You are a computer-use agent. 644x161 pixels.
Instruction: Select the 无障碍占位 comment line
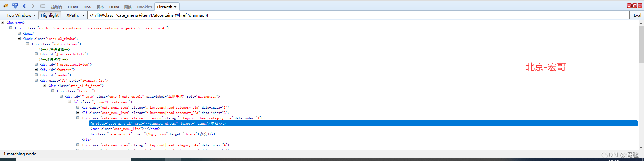(x=54, y=49)
